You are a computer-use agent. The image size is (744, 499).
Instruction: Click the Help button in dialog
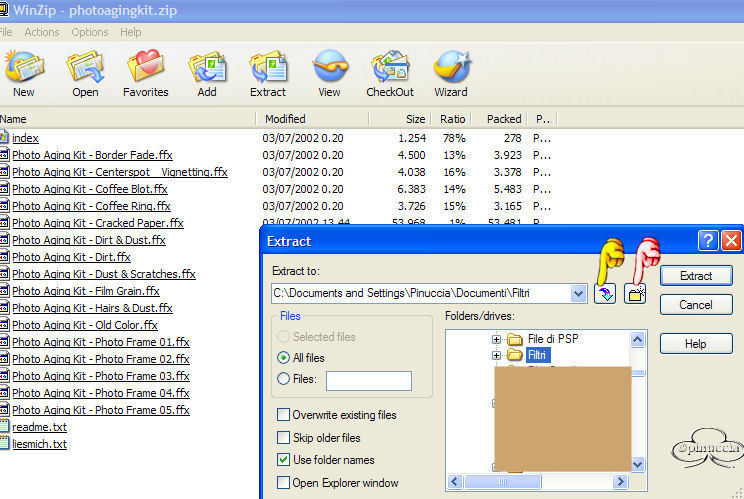point(696,343)
